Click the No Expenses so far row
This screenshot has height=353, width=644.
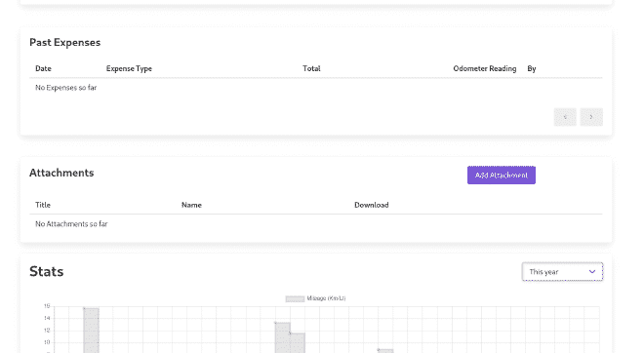[315, 88]
